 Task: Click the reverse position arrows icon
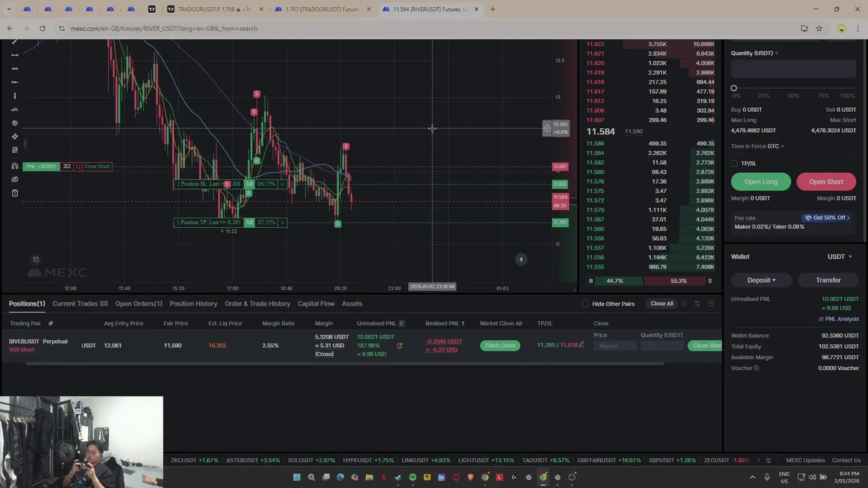click(78, 166)
